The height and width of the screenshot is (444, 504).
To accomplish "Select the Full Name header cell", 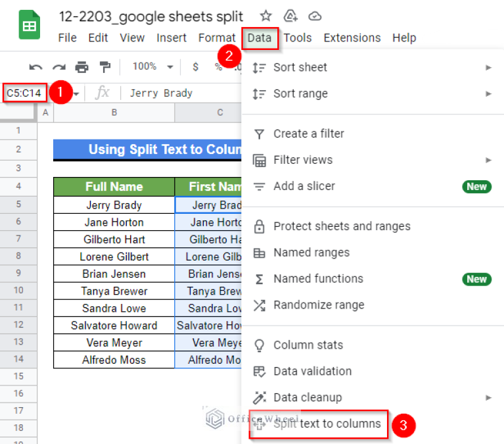I will point(114,187).
